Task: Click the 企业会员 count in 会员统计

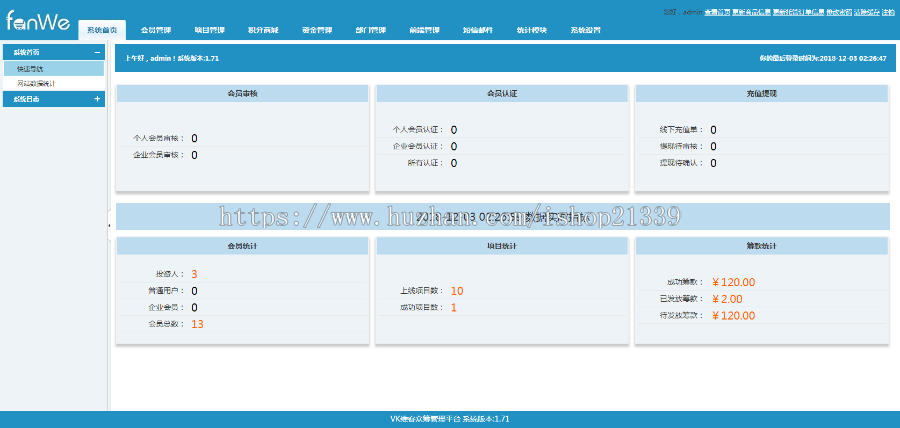Action: click(x=195, y=308)
